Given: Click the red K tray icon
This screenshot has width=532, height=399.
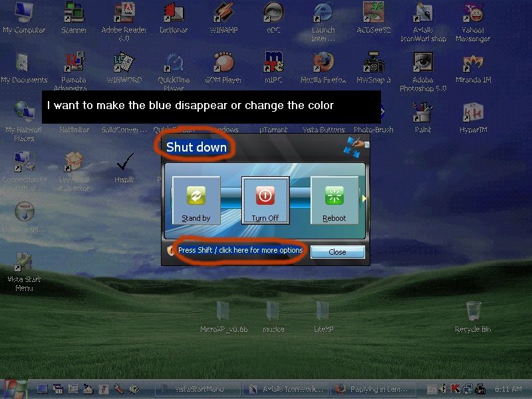Looking at the screenshot, I should tap(456, 389).
